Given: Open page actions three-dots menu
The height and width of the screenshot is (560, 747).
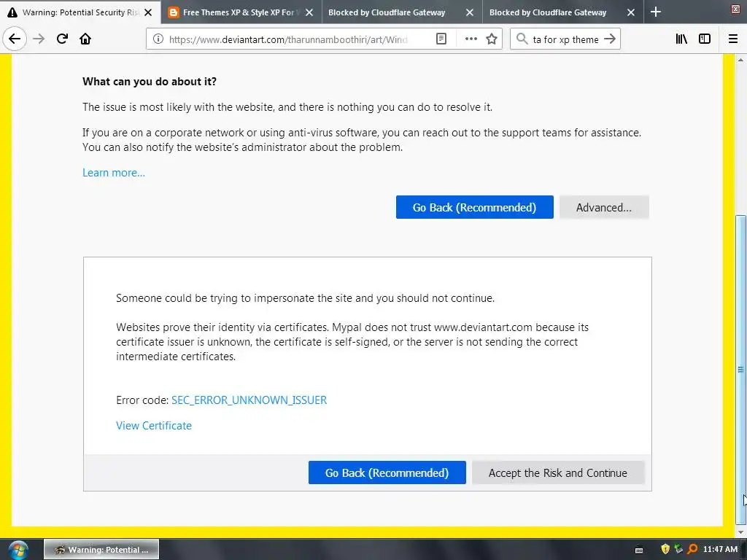Looking at the screenshot, I should [x=471, y=39].
